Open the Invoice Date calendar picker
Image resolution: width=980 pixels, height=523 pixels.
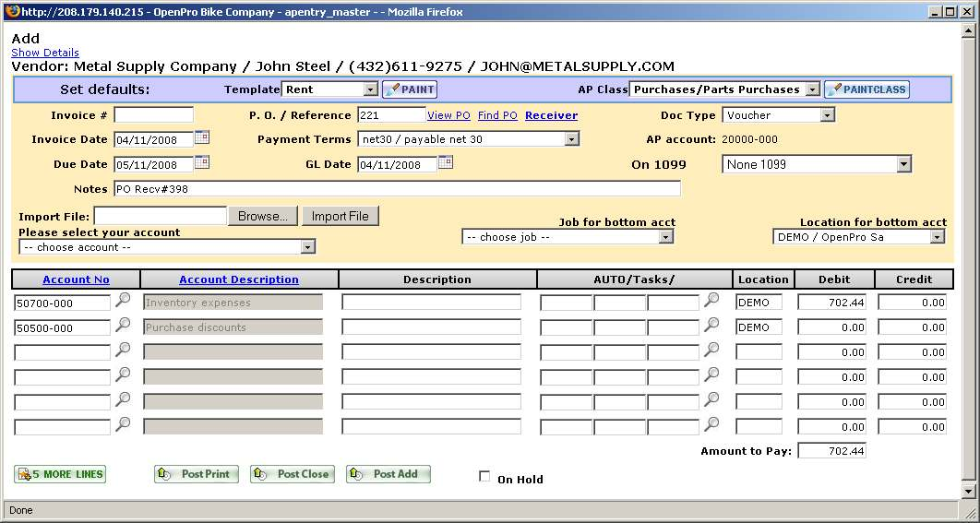(x=202, y=137)
